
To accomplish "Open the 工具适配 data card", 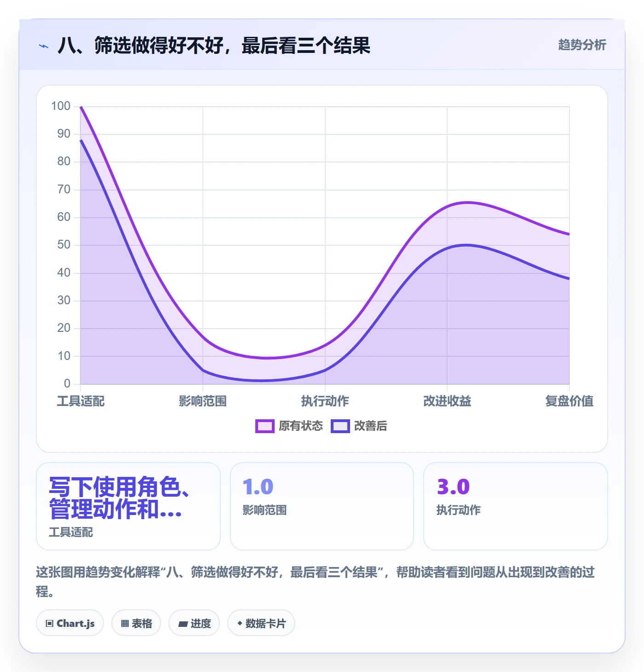I will pos(128,506).
